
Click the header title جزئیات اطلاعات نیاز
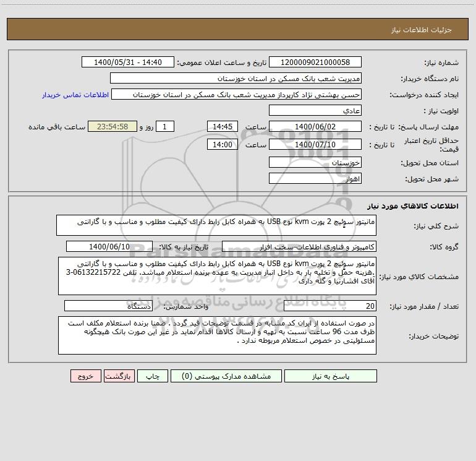(422, 30)
